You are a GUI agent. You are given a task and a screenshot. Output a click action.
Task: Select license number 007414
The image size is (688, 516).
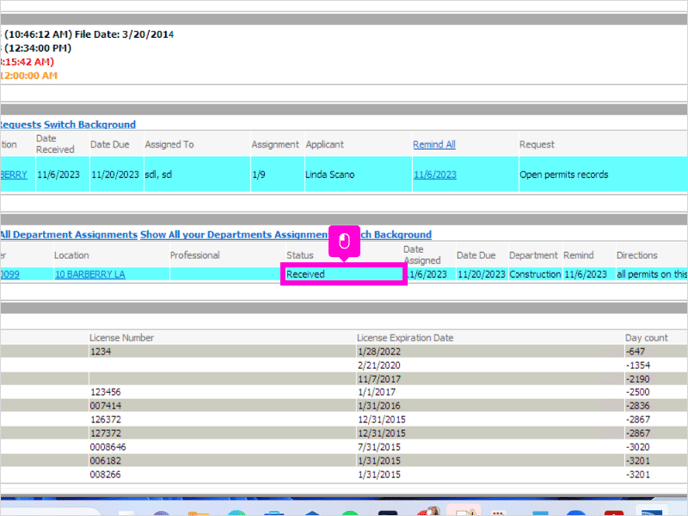tap(105, 406)
